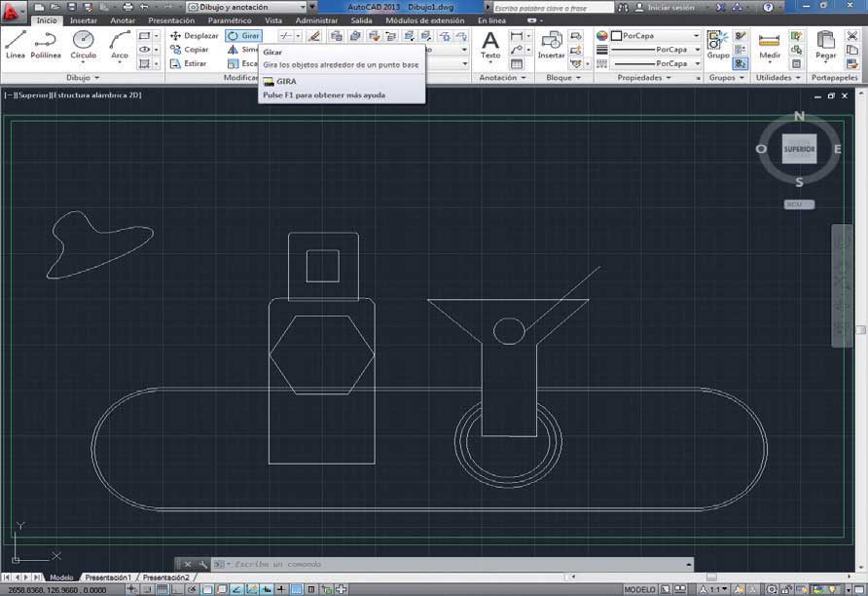Choose the Círculo tool
Image resolution: width=868 pixels, height=596 pixels.
point(83,45)
